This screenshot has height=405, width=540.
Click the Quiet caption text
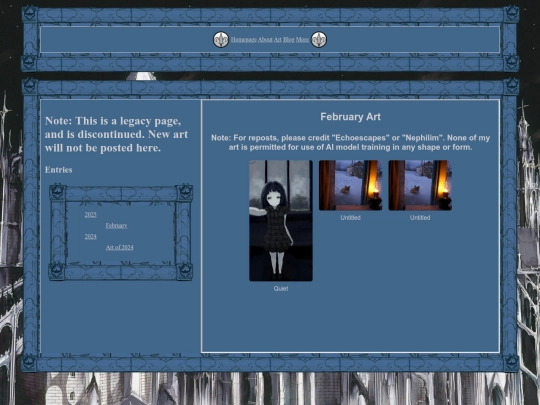pyautogui.click(x=281, y=289)
